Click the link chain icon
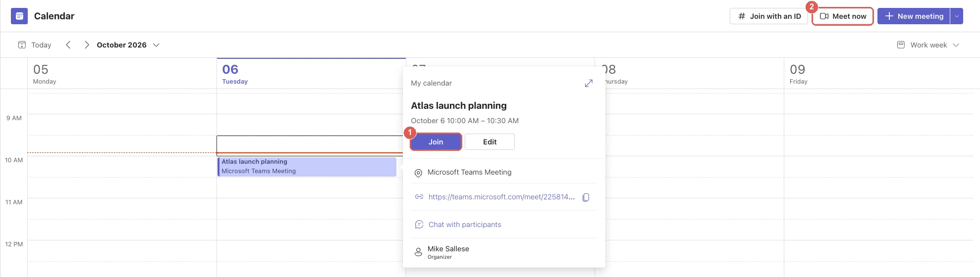The width and height of the screenshot is (980, 277). coord(419,197)
